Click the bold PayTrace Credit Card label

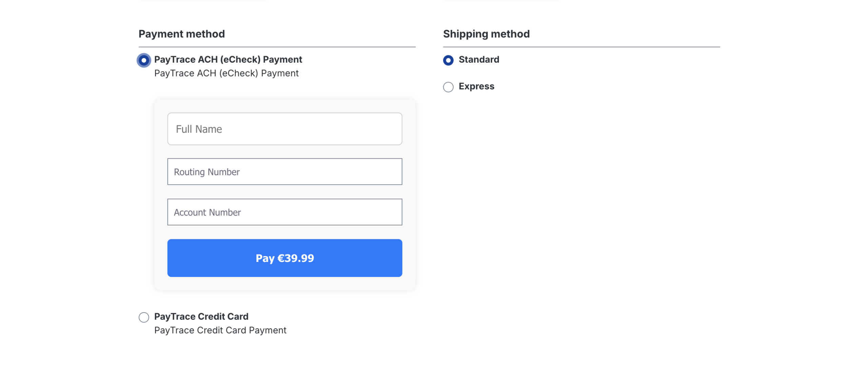[x=201, y=317]
